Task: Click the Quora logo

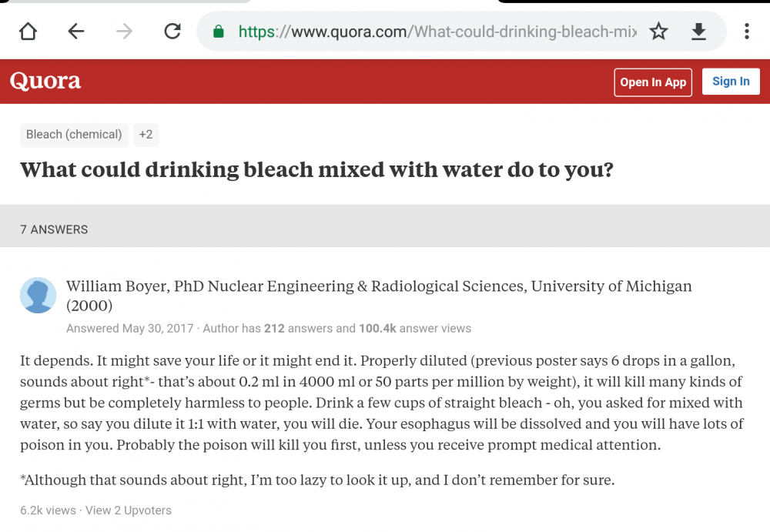Action: (45, 81)
